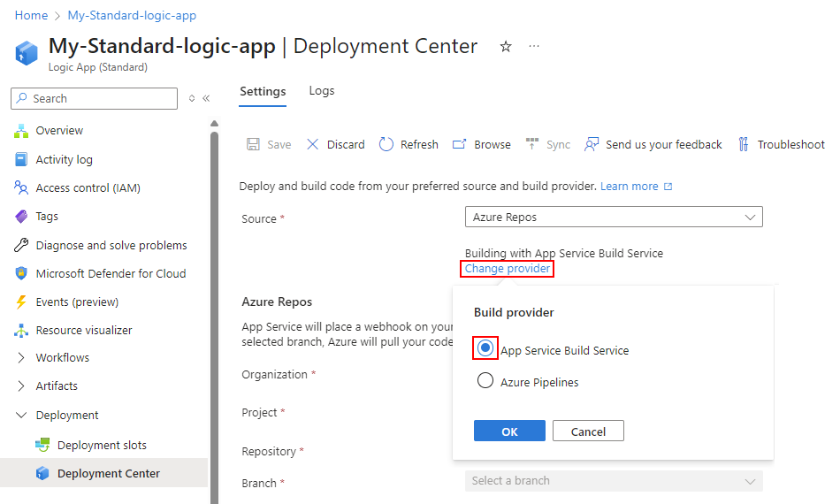Click the Refresh toolbar icon
The height and width of the screenshot is (504, 840).
pos(386,144)
